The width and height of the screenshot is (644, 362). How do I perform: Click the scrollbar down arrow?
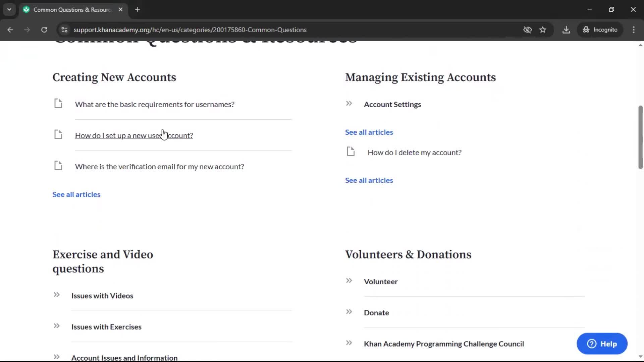click(640, 357)
